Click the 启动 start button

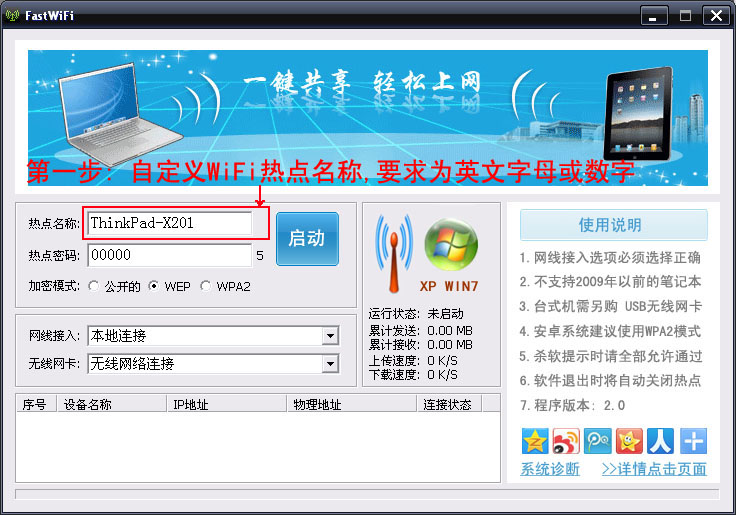[307, 238]
